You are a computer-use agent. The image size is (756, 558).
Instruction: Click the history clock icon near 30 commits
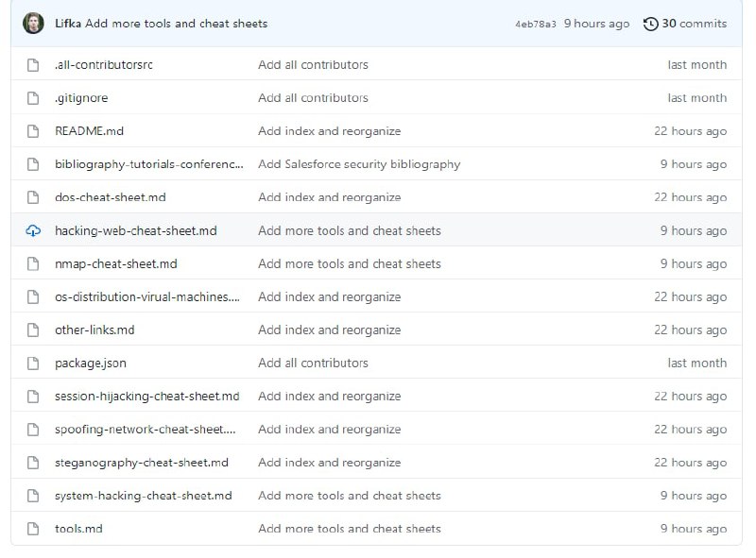pyautogui.click(x=650, y=24)
